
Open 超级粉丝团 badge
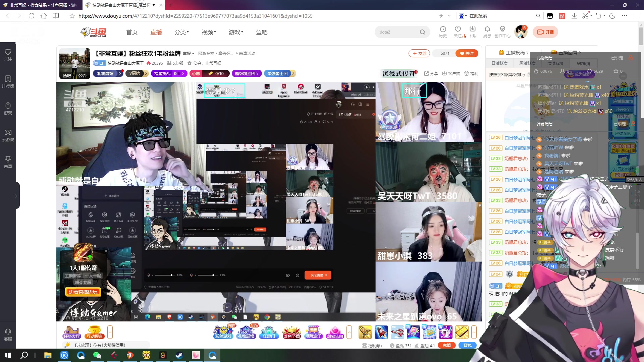(247, 74)
